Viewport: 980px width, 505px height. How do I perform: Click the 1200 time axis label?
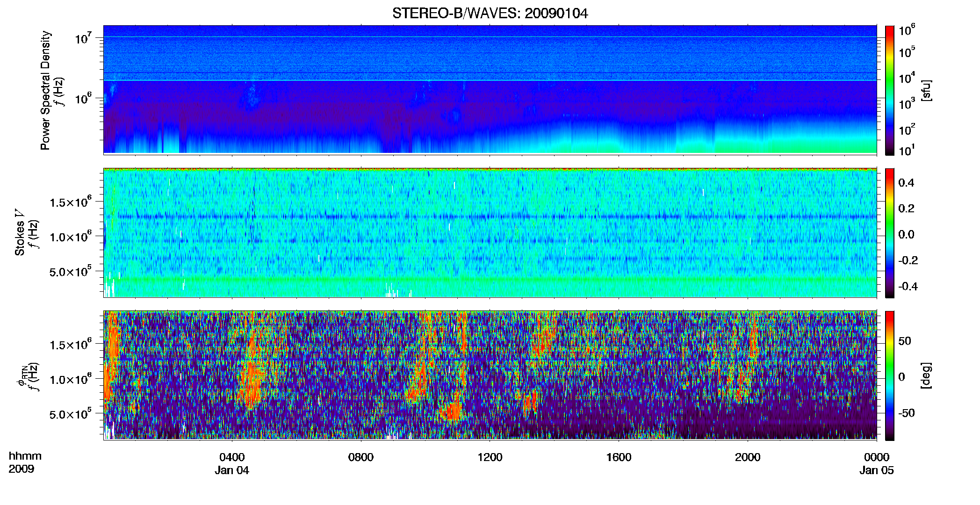(x=490, y=457)
